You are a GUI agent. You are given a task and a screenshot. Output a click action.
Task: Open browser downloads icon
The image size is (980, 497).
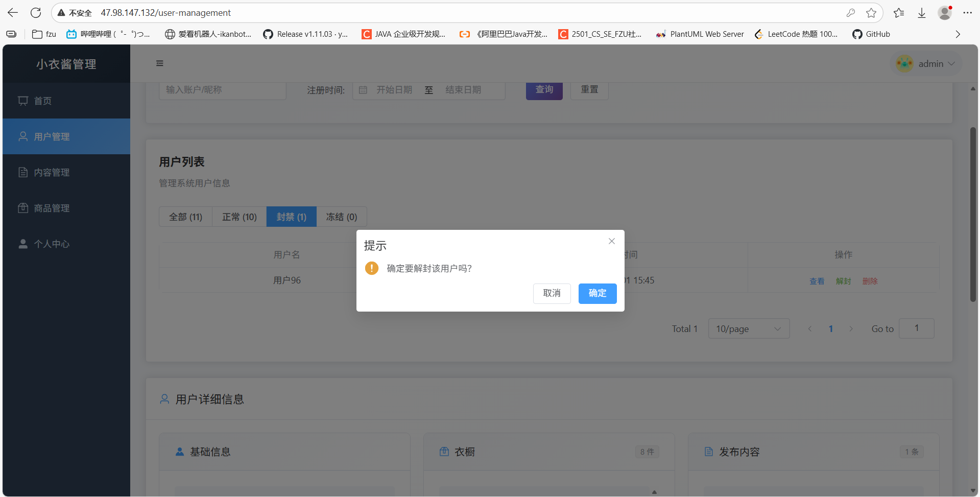[x=922, y=13]
